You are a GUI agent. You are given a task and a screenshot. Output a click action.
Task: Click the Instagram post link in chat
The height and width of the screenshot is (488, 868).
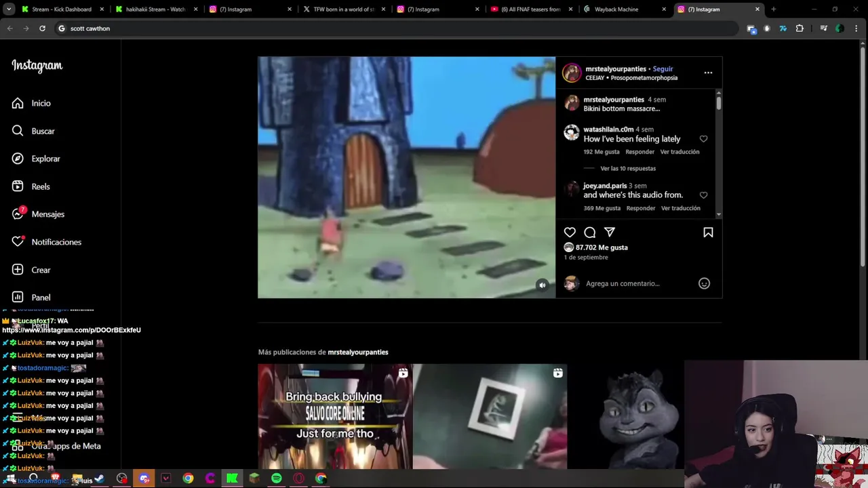click(x=72, y=330)
